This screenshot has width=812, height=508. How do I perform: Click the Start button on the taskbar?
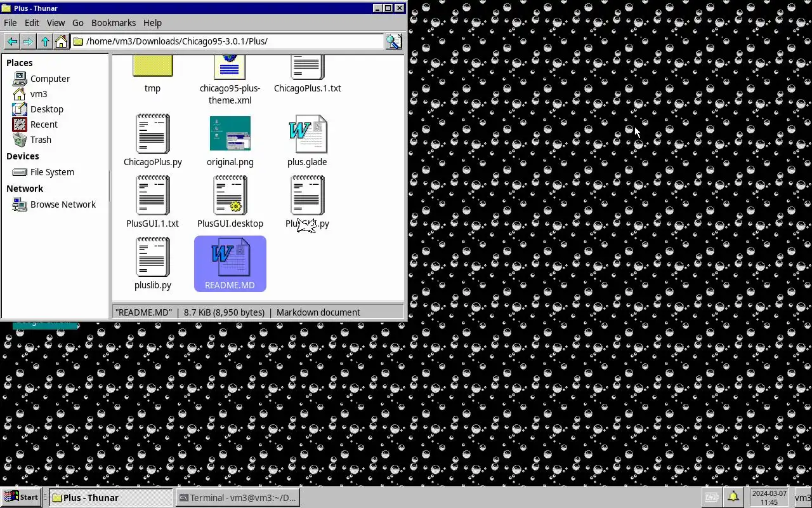(21, 497)
